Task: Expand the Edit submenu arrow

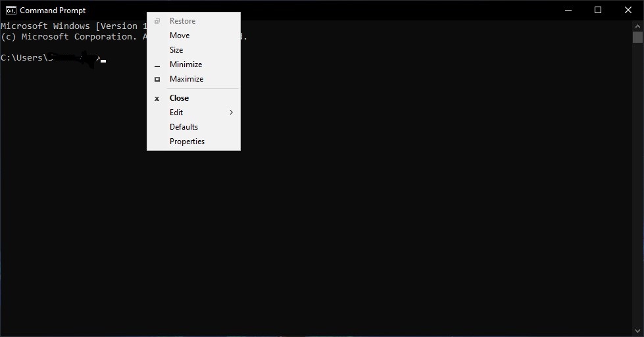Action: (232, 112)
